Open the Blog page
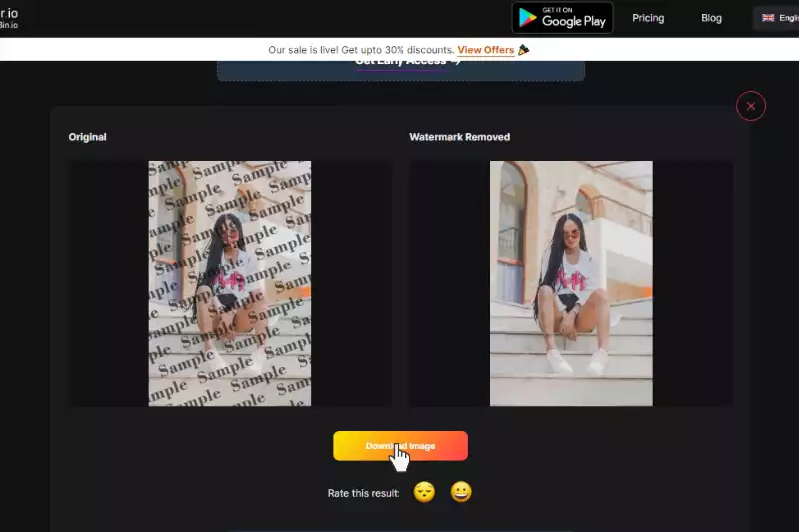 [711, 18]
